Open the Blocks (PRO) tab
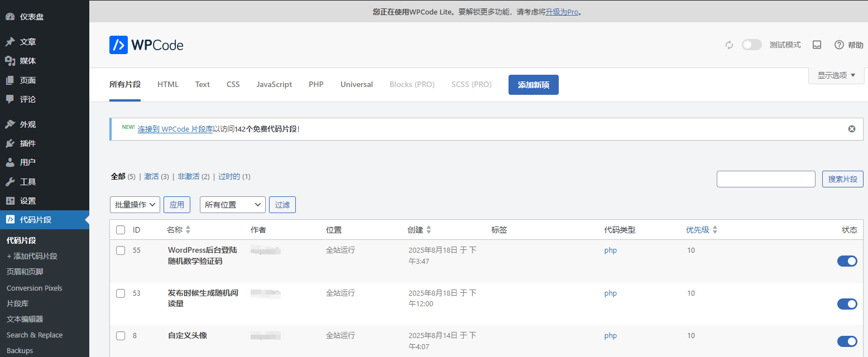The image size is (868, 357). tap(412, 85)
